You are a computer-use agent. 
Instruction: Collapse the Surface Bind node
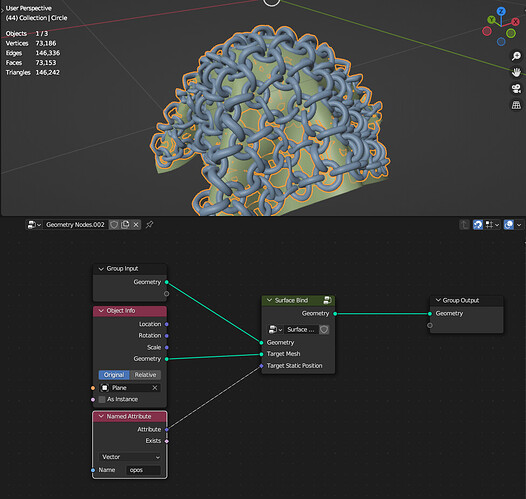point(269,300)
